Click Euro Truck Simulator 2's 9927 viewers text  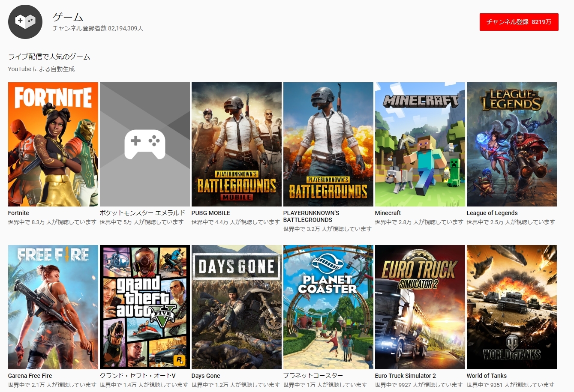(419, 385)
